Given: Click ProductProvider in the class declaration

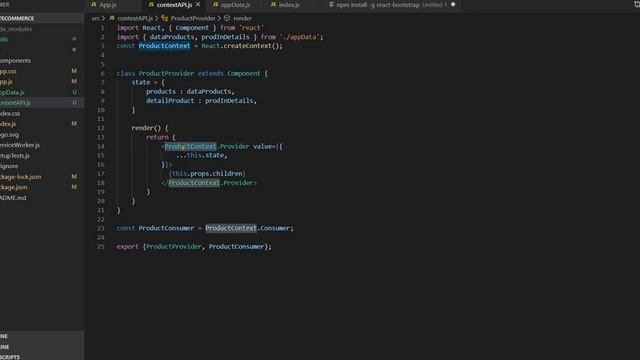Looking at the screenshot, I should pyautogui.click(x=166, y=73).
